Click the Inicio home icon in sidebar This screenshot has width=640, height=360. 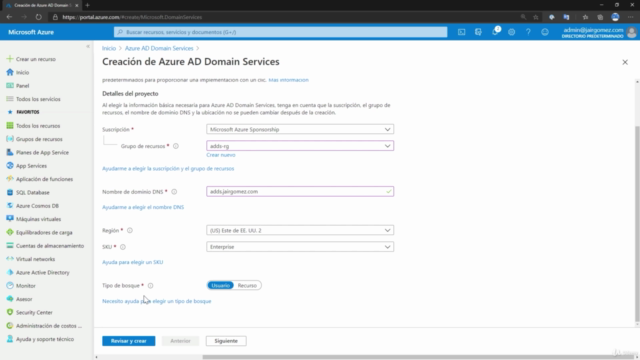click(x=10, y=72)
